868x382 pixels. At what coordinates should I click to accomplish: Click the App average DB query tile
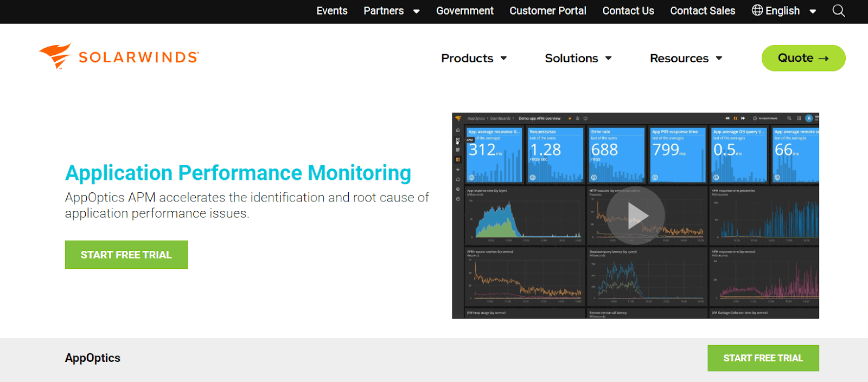pyautogui.click(x=739, y=155)
